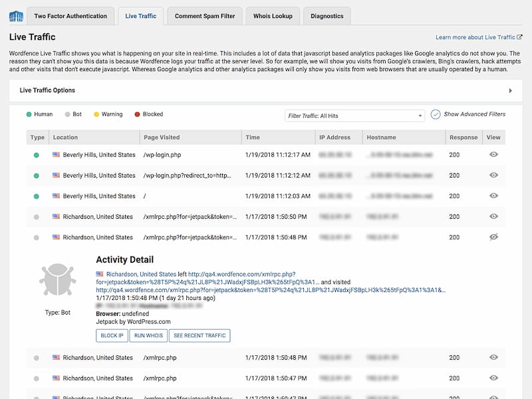Click the large bot bug icon
The image size is (532, 399).
click(57, 279)
